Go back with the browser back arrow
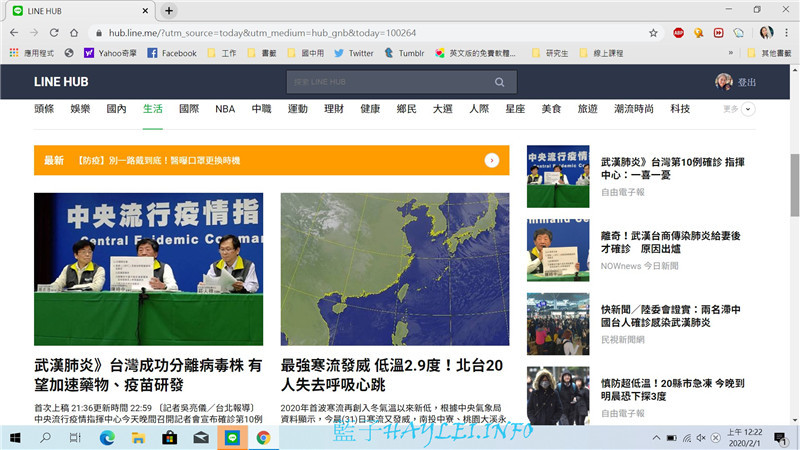 pos(14,33)
